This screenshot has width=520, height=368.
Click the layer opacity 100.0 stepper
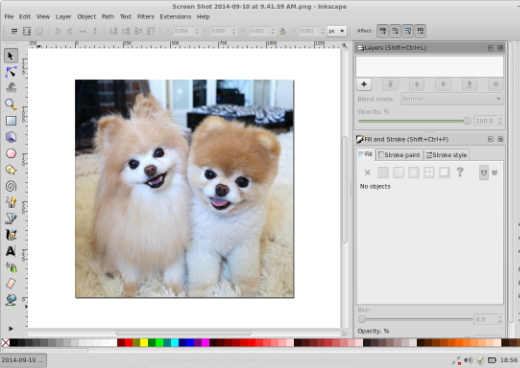click(500, 121)
